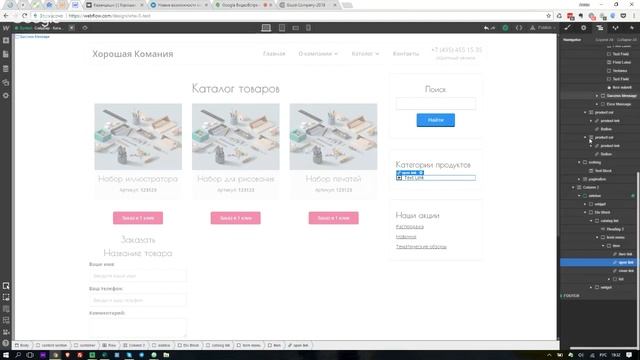Open the element Settings gear tab
This screenshot has width=640, height=360.
tap(584, 28)
